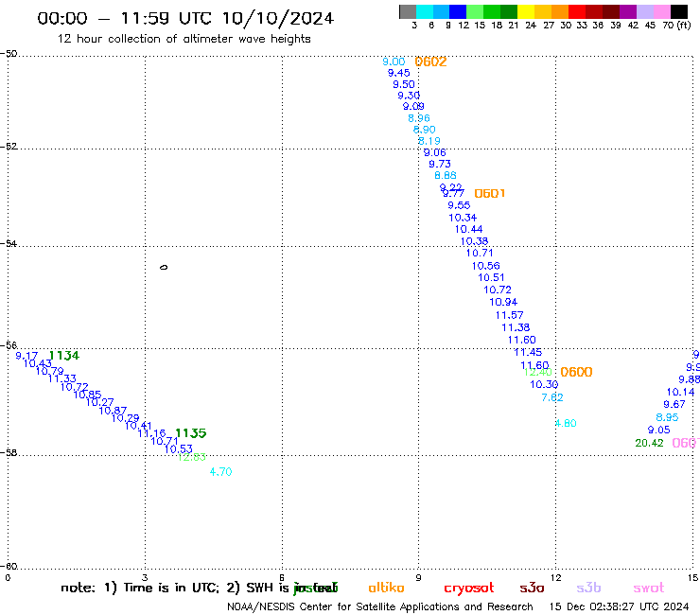
Task: Pick the black swatch at the legend's end
Action: click(x=679, y=11)
